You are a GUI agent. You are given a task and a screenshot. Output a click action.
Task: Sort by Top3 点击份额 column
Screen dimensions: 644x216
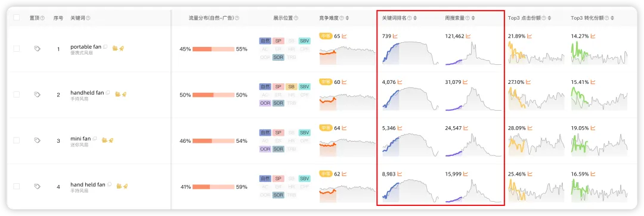(x=550, y=18)
